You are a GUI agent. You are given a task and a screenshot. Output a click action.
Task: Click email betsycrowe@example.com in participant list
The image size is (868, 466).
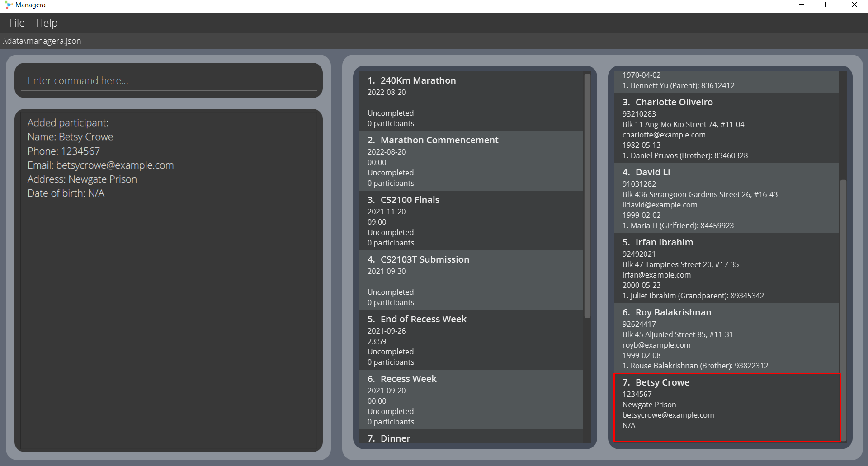(x=668, y=415)
